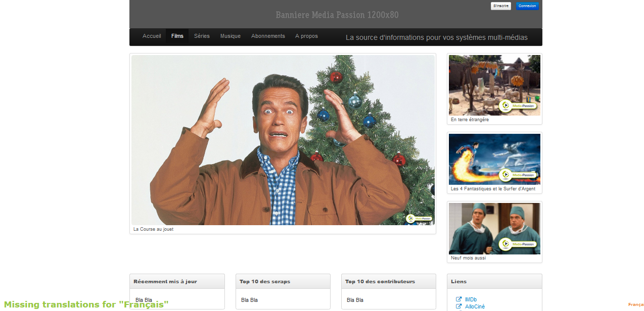Visit the A propos page
The width and height of the screenshot is (644, 311).
(306, 36)
